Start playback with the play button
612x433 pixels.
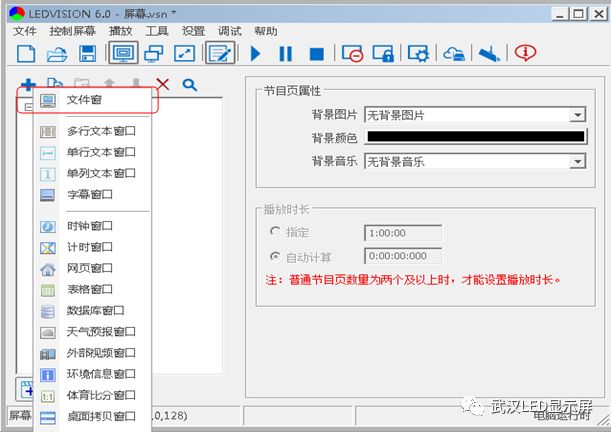coord(255,53)
